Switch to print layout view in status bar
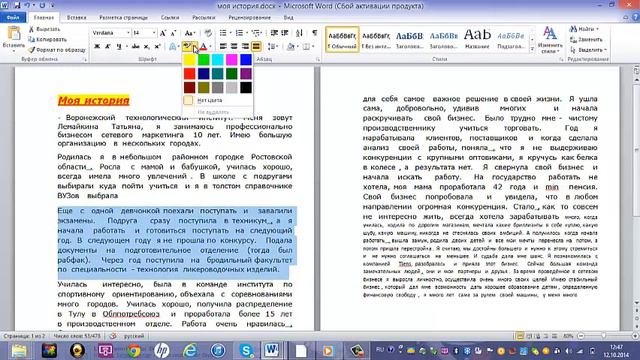The height and width of the screenshot is (360, 640). pyautogui.click(x=520, y=336)
